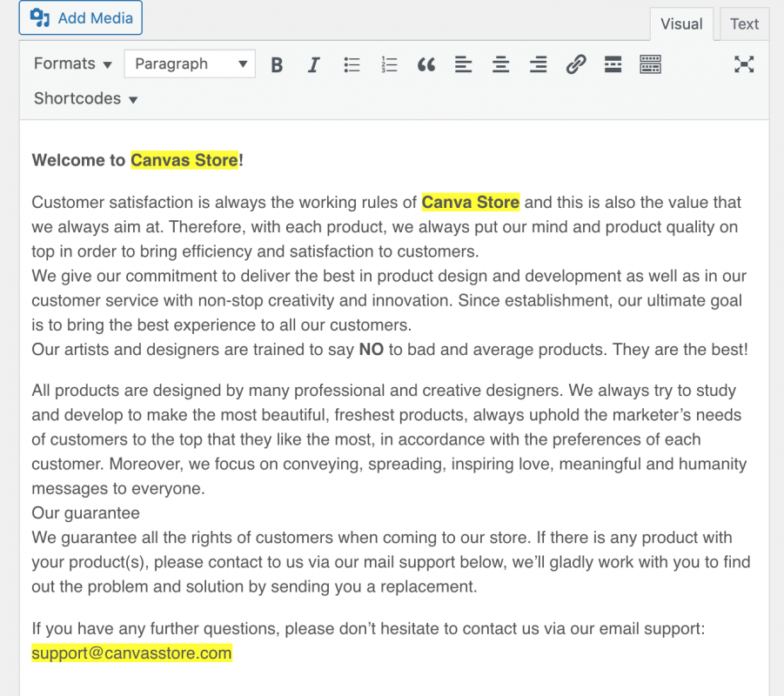Click the line 'We guarantee all the rights'
The height and width of the screenshot is (696, 784).
point(381,538)
